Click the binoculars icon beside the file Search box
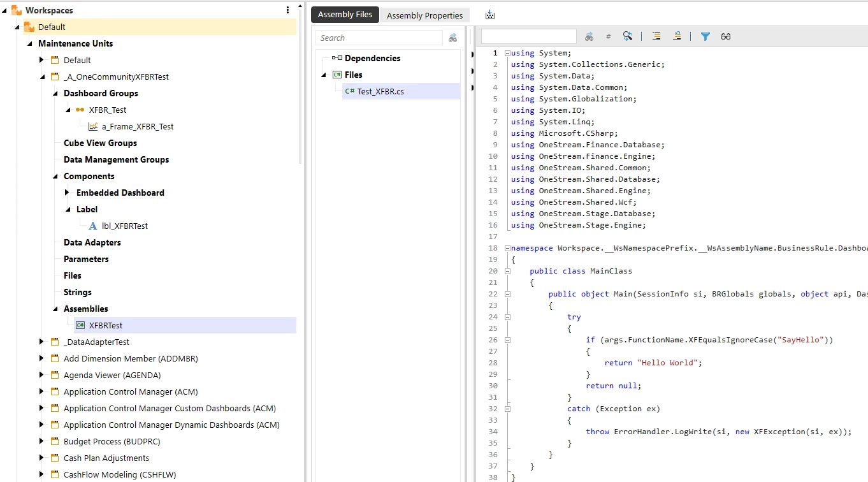Image resolution: width=868 pixels, height=482 pixels. point(452,38)
